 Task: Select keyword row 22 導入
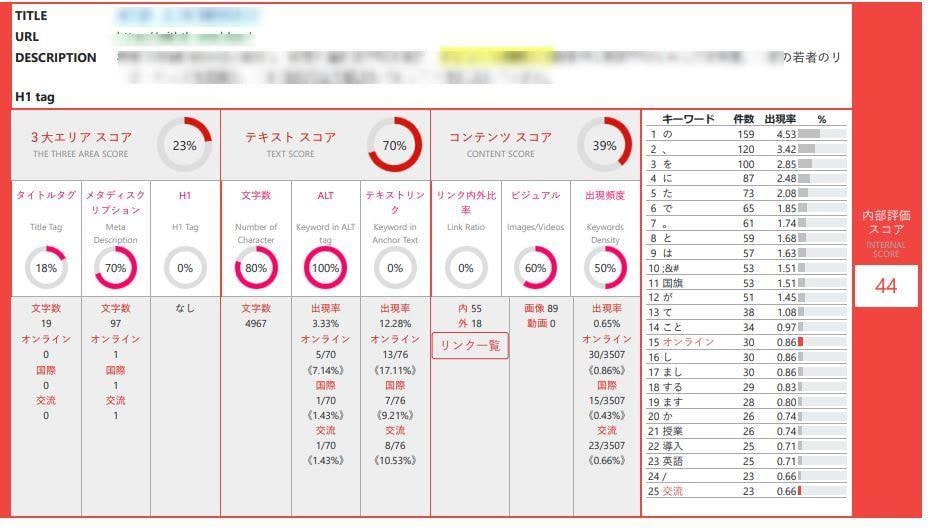tap(746, 446)
